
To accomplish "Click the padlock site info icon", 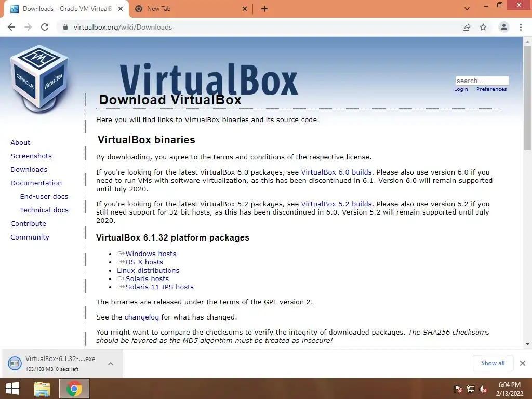I will (65, 27).
